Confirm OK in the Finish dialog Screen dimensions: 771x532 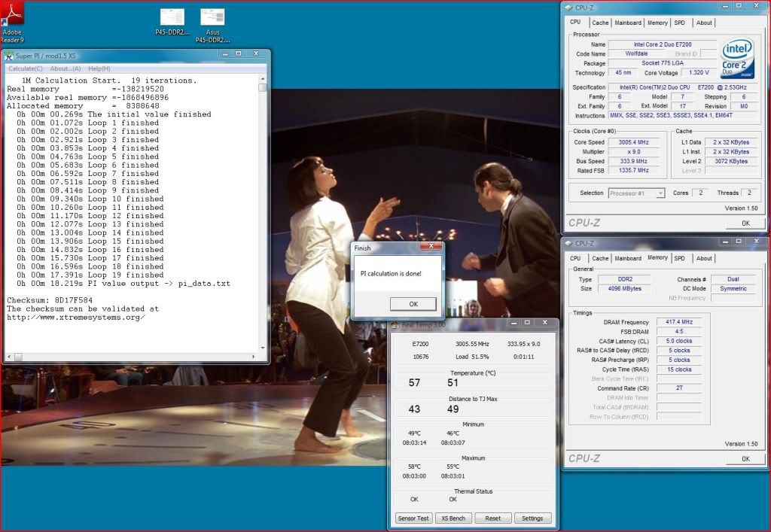click(413, 304)
